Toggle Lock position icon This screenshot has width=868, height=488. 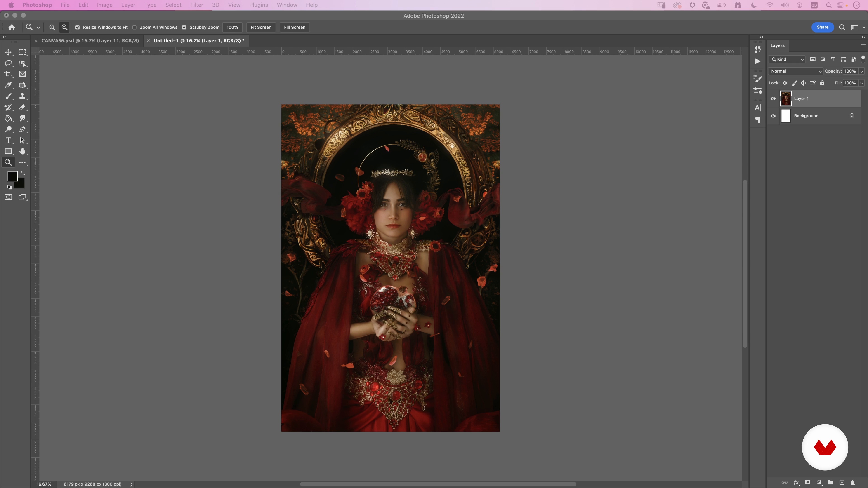[x=803, y=83]
